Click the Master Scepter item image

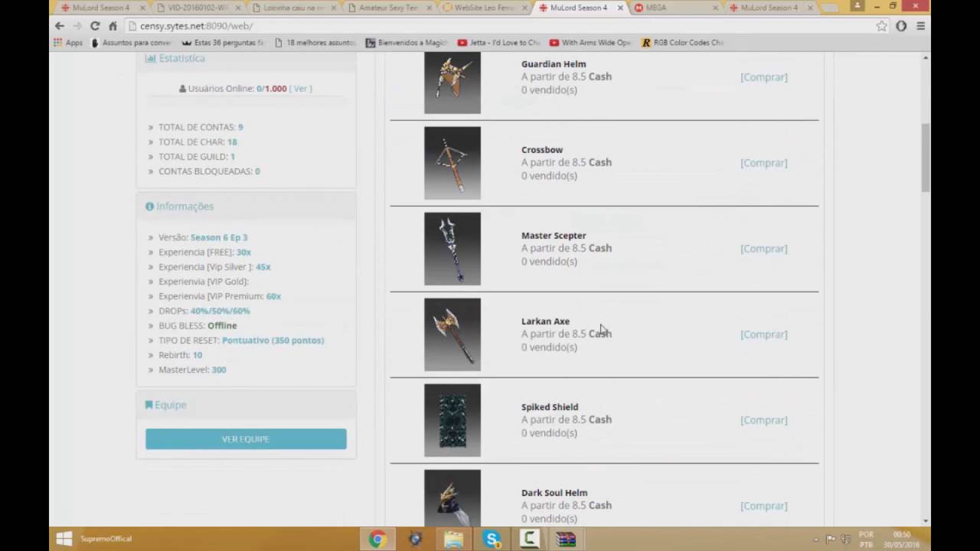[x=452, y=249]
